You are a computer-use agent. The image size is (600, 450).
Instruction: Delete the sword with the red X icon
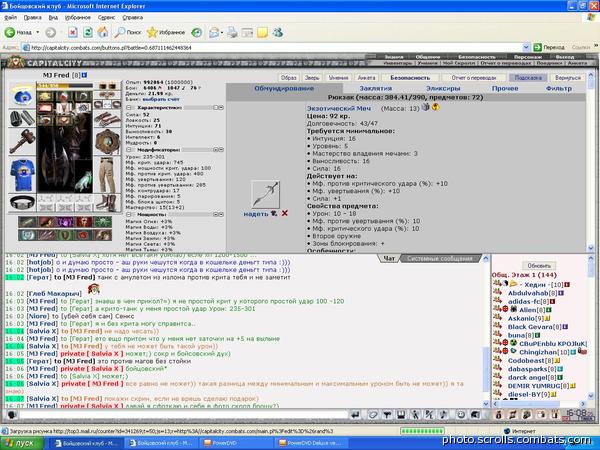pos(285,214)
